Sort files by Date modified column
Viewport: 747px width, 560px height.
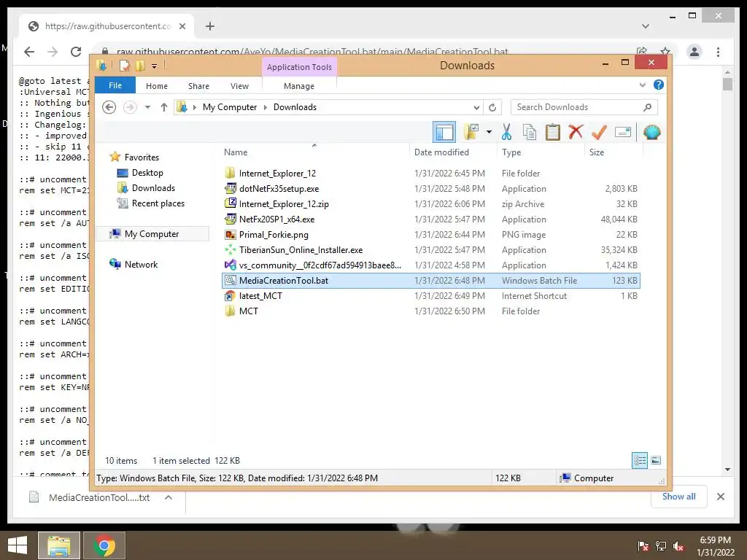pyautogui.click(x=441, y=152)
